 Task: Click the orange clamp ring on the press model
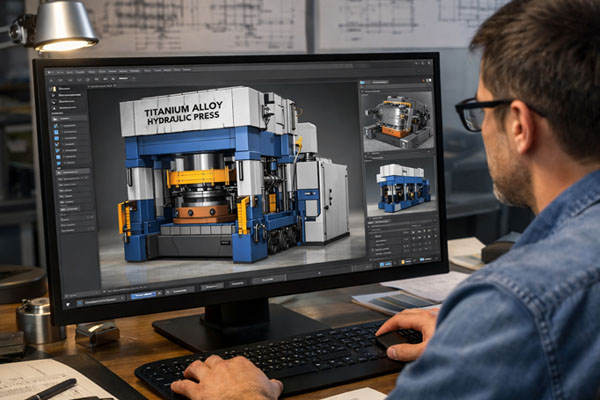tap(203, 215)
